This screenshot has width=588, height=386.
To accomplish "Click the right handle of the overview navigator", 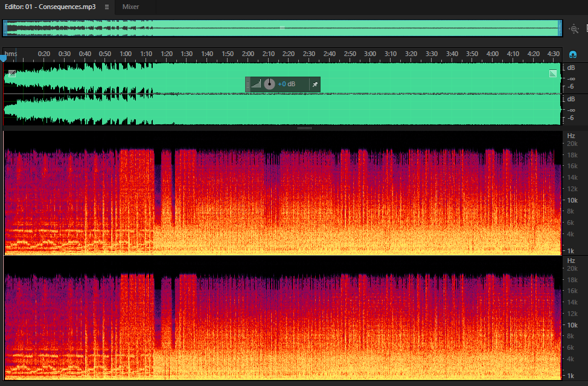I will (560, 28).
